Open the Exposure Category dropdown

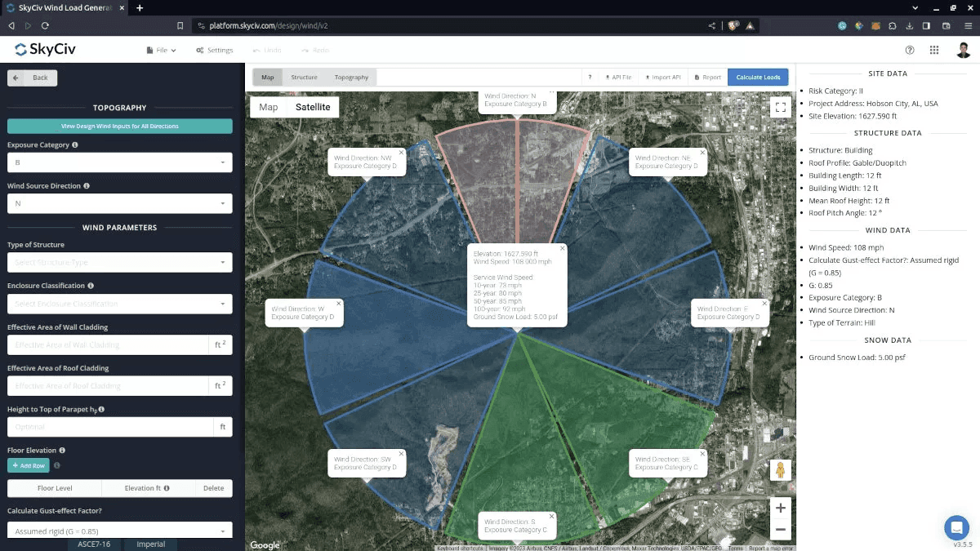point(119,162)
